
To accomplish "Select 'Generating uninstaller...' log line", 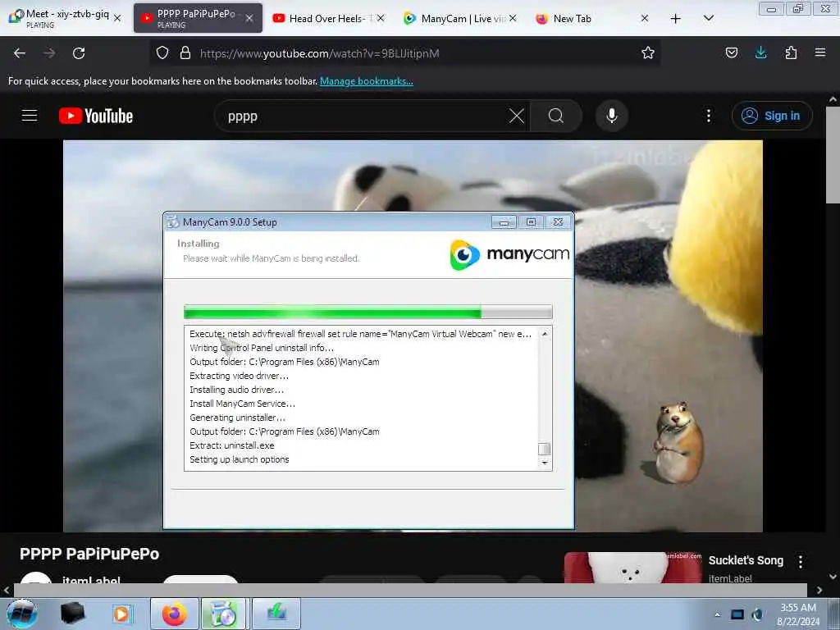I will pos(237,418).
